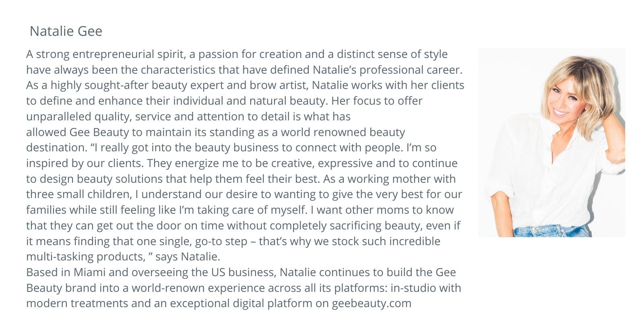
Task: Click the Natalie Gee heading
Action: pyautogui.click(x=66, y=31)
